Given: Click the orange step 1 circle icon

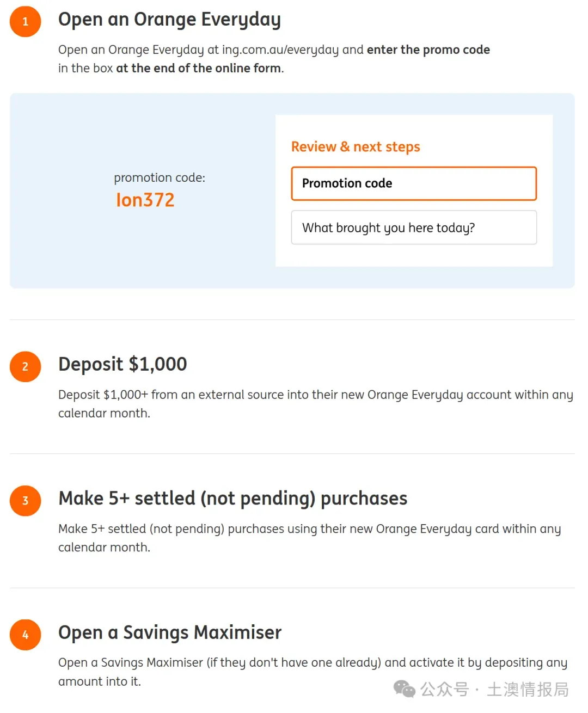Looking at the screenshot, I should click(25, 22).
